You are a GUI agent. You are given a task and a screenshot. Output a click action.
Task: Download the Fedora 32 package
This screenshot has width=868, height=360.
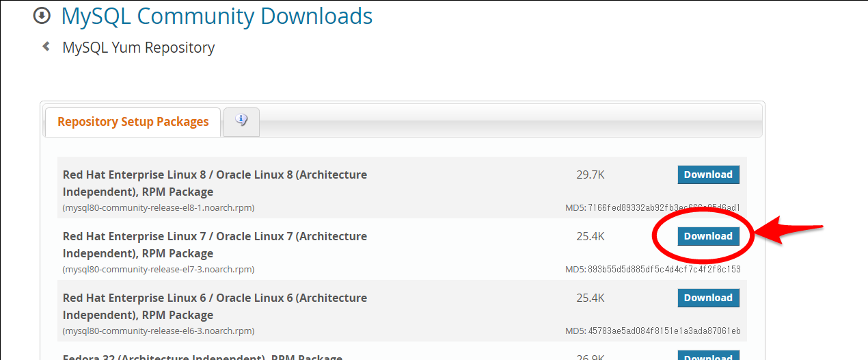[708, 355]
